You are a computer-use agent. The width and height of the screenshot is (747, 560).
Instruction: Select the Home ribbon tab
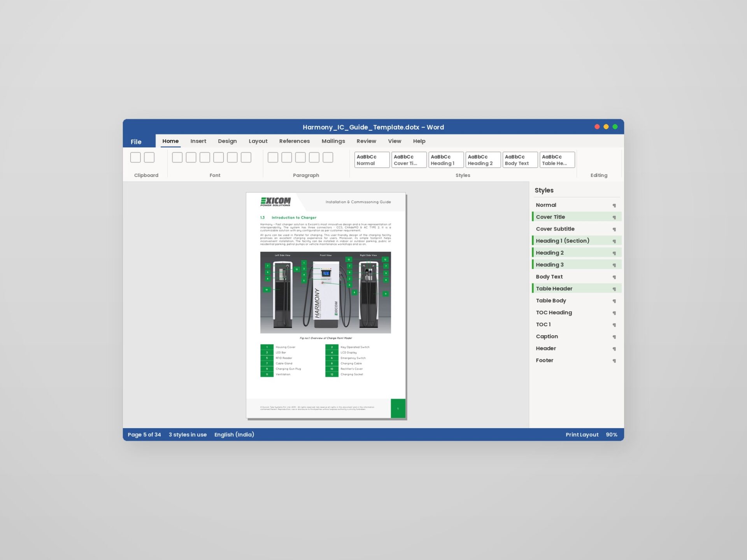[170, 141]
